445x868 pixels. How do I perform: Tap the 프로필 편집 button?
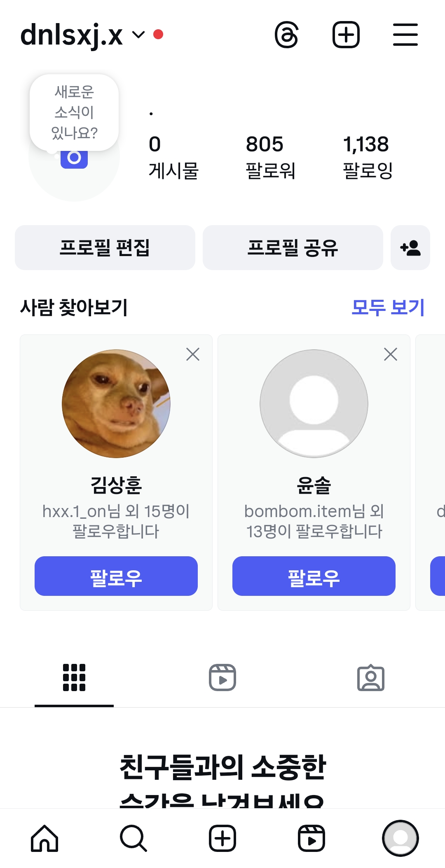105,248
